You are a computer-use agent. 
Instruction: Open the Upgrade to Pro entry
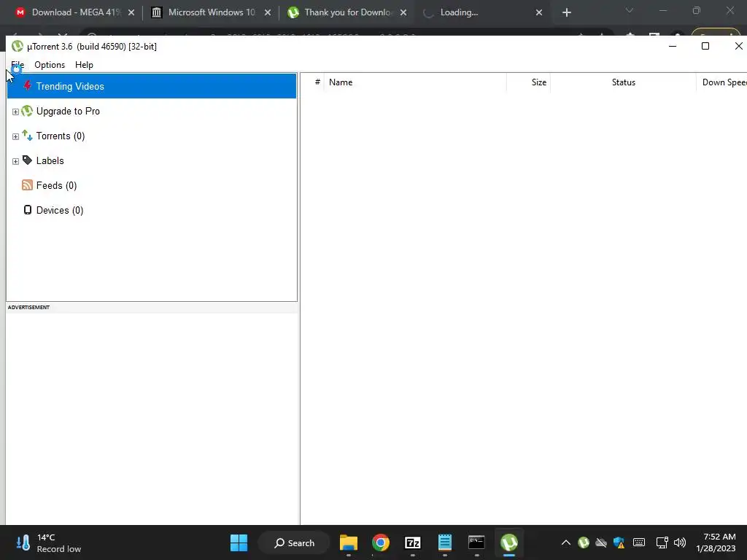click(x=68, y=111)
